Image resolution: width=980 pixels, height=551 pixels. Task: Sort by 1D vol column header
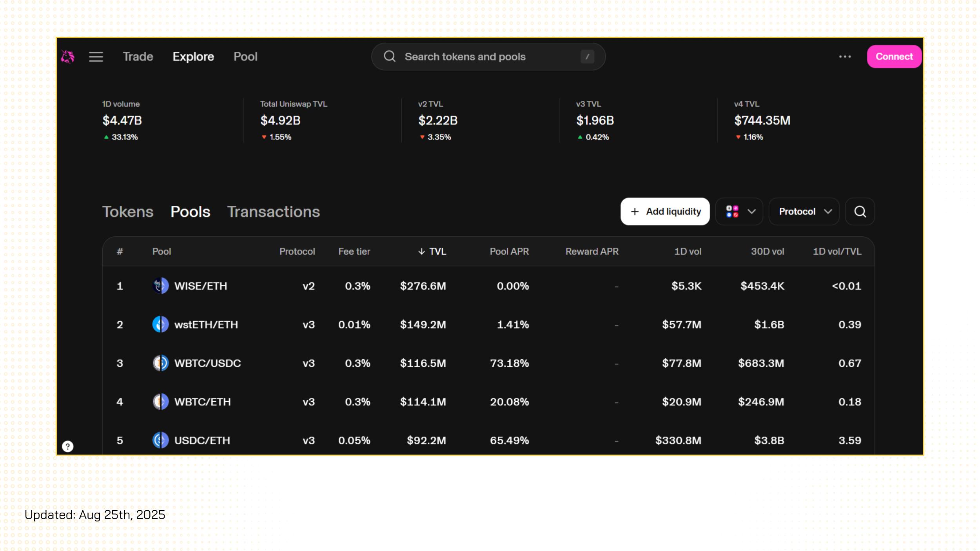point(688,252)
